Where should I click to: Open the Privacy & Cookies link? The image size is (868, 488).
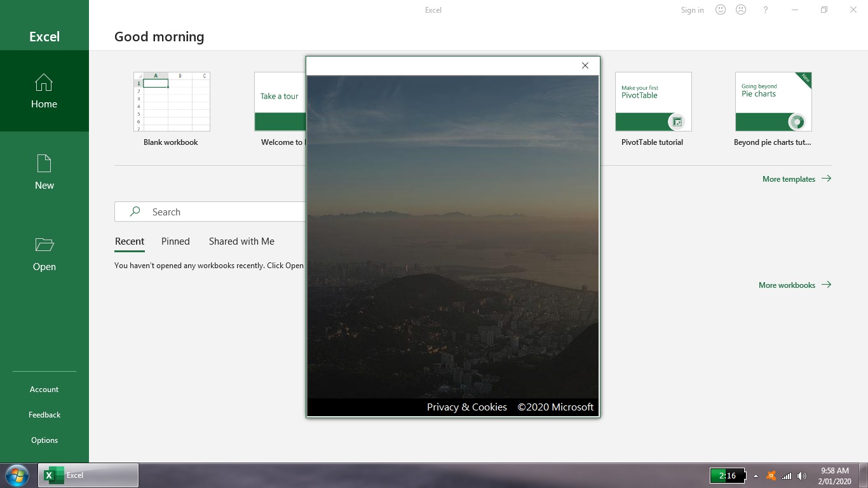[x=467, y=407]
